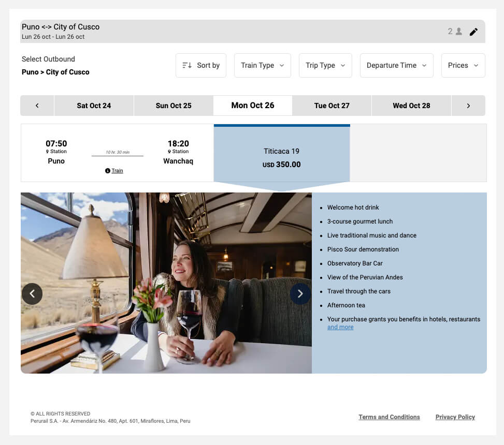Expand the Train Type dropdown
This screenshot has height=445, width=504.
(263, 66)
